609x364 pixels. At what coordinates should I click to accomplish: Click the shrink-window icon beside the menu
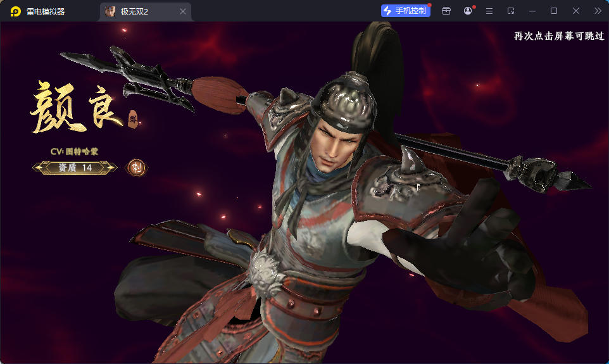511,11
